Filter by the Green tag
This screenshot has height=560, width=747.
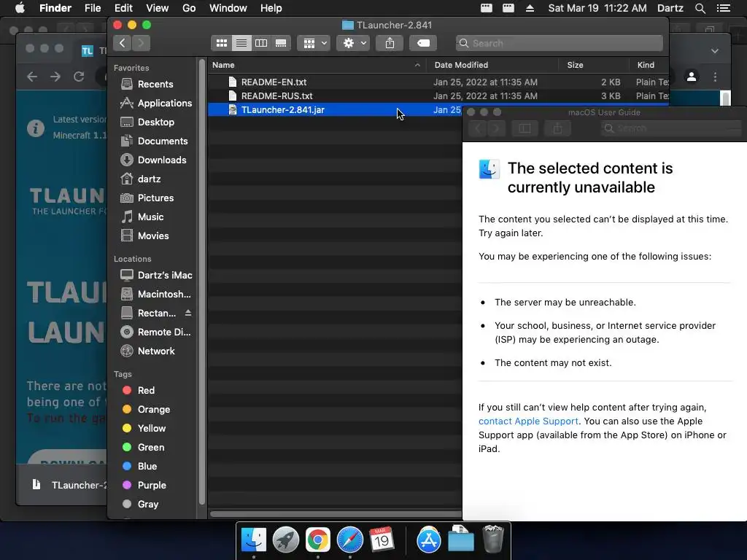pyautogui.click(x=143, y=448)
